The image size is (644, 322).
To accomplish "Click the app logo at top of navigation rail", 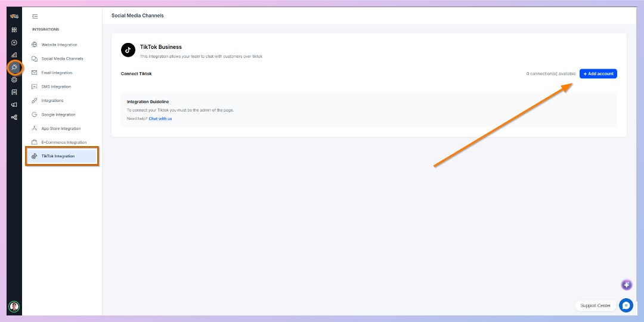I will click(x=14, y=17).
